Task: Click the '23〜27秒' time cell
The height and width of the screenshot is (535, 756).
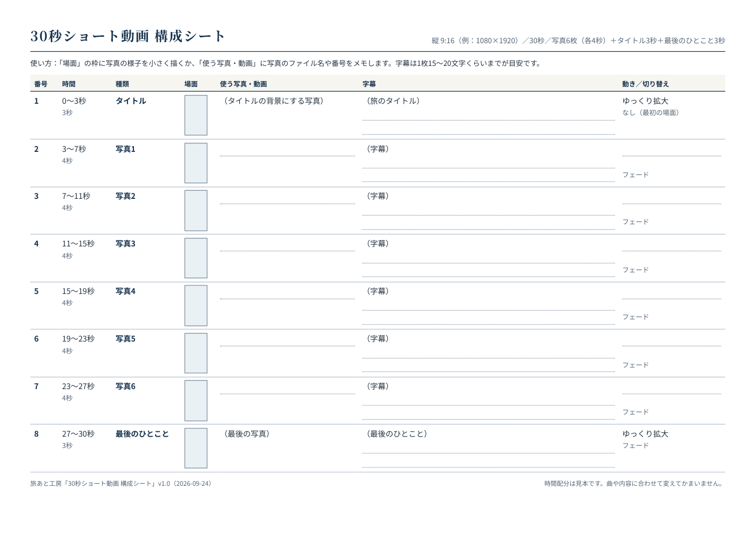Action: (x=78, y=386)
